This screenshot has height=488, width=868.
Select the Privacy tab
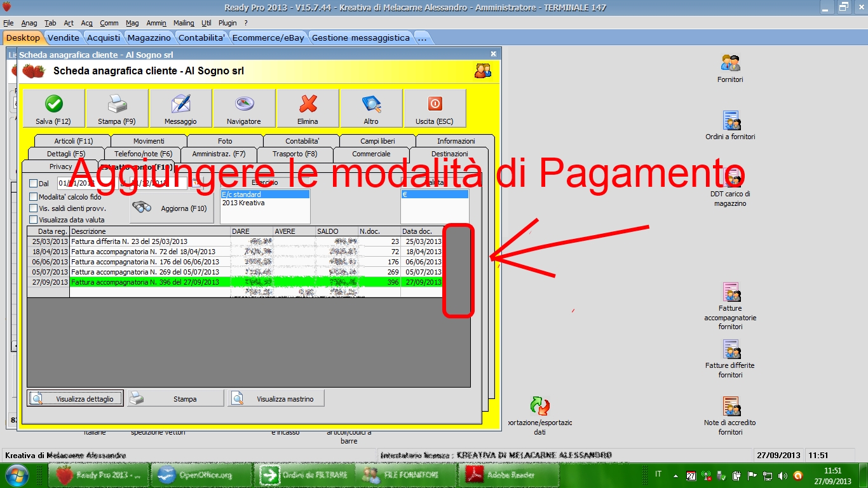pyautogui.click(x=61, y=166)
